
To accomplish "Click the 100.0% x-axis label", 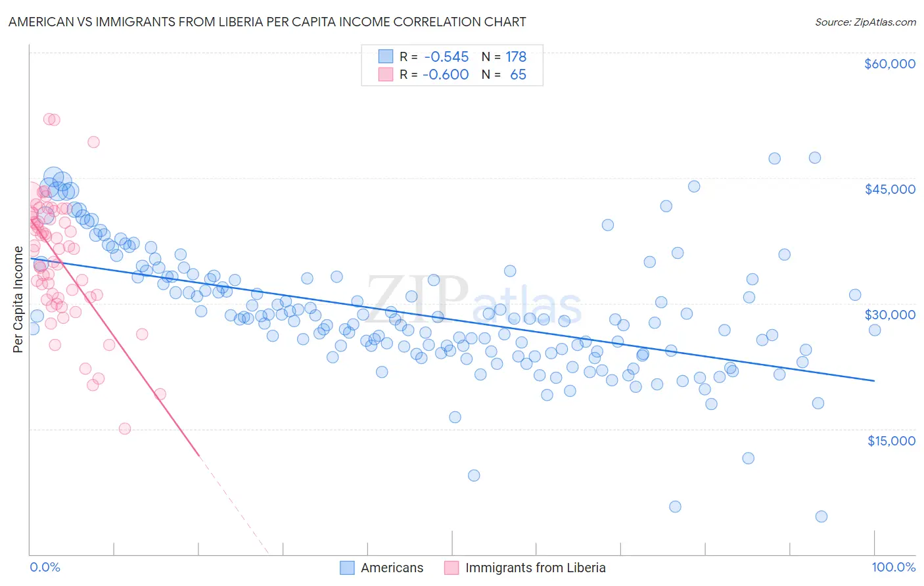I will coord(893,568).
